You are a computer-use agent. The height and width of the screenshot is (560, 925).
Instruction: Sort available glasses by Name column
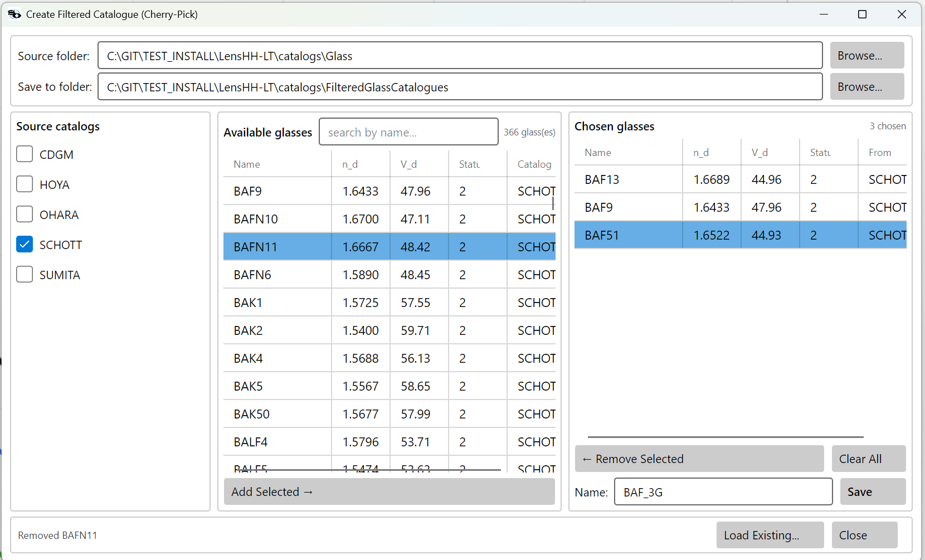277,164
